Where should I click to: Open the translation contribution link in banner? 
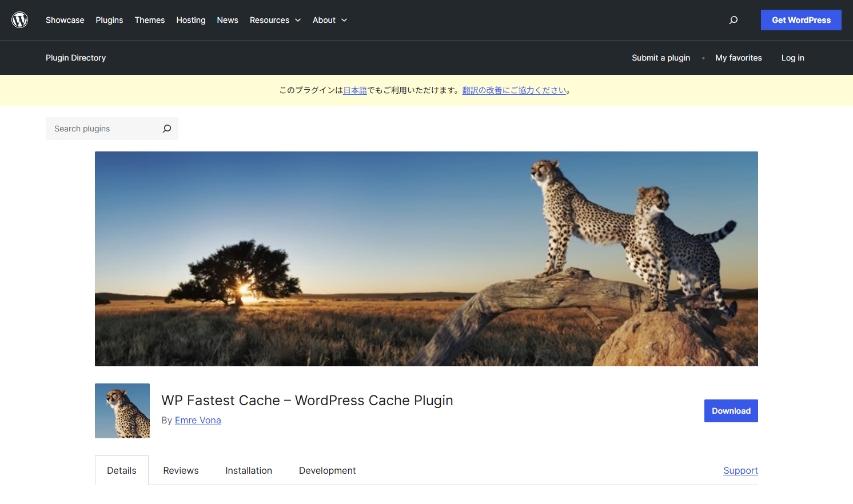[x=515, y=90]
